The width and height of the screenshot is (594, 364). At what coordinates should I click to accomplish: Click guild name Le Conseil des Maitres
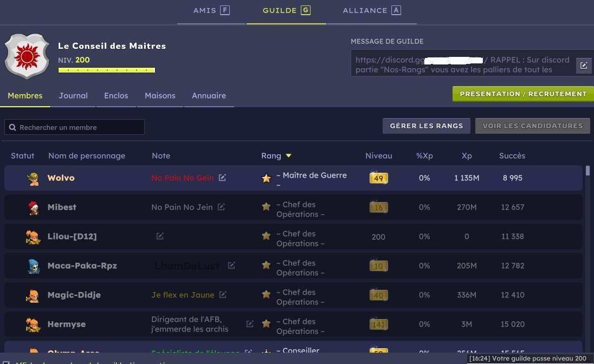(x=112, y=46)
